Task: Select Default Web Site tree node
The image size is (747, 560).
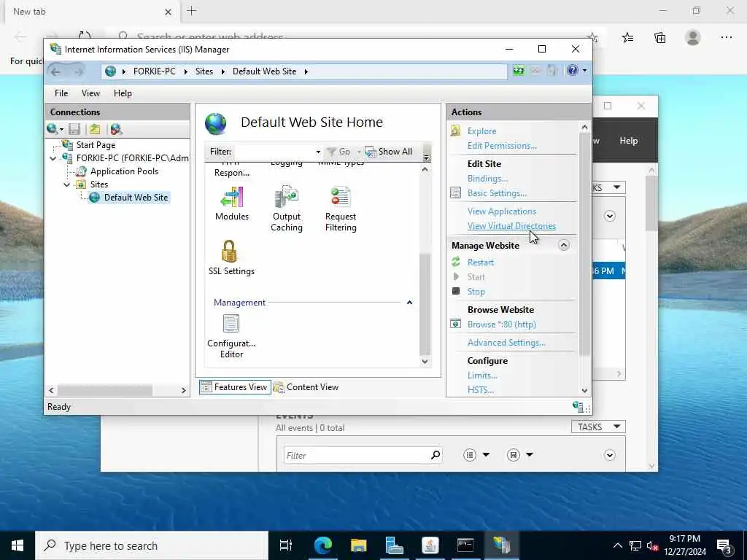Action: (x=136, y=197)
